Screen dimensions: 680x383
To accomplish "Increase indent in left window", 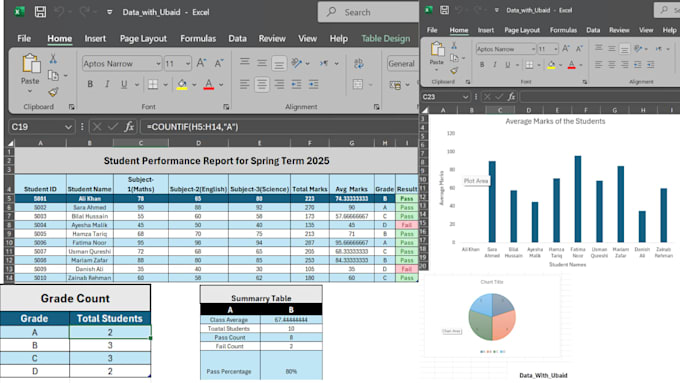I will click(313, 84).
